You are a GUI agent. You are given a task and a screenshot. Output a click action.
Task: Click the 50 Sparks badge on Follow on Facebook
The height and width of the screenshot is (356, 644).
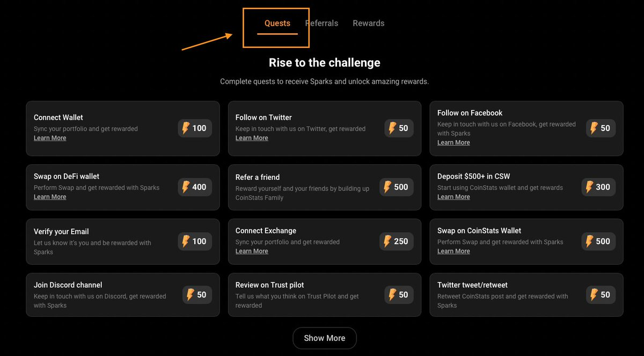(601, 128)
